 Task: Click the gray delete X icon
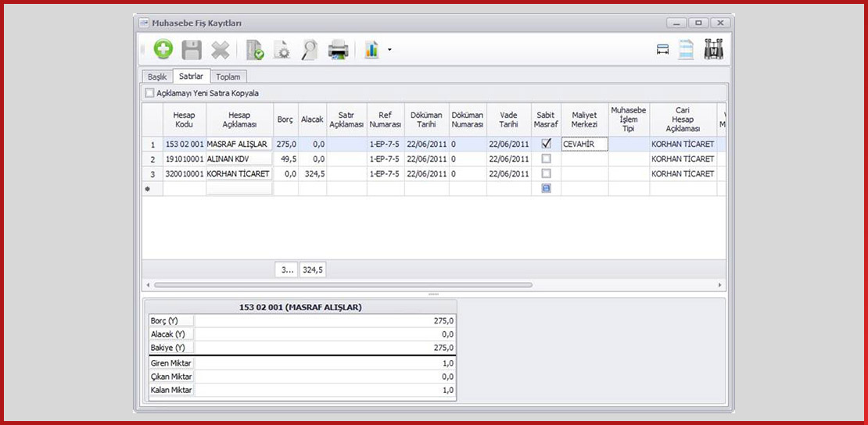[x=221, y=50]
